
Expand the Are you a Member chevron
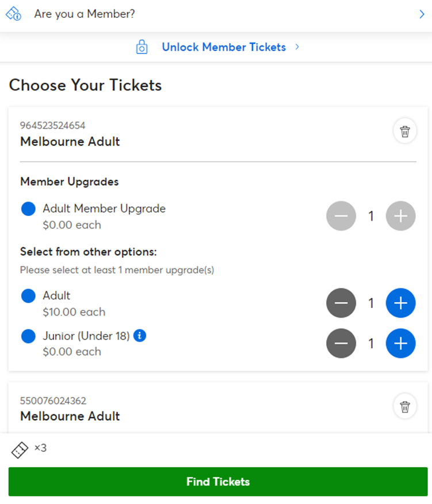[x=422, y=14]
